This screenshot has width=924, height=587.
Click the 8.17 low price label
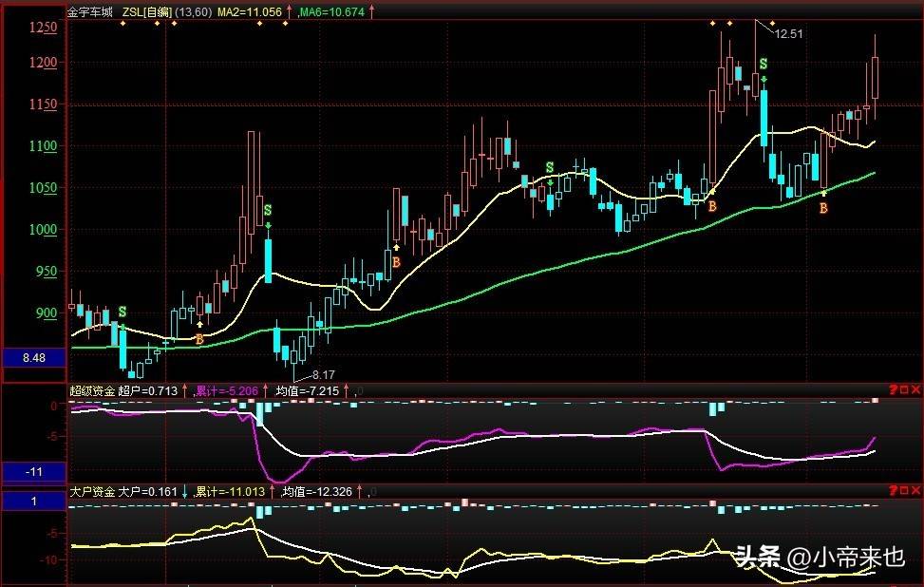pos(324,374)
